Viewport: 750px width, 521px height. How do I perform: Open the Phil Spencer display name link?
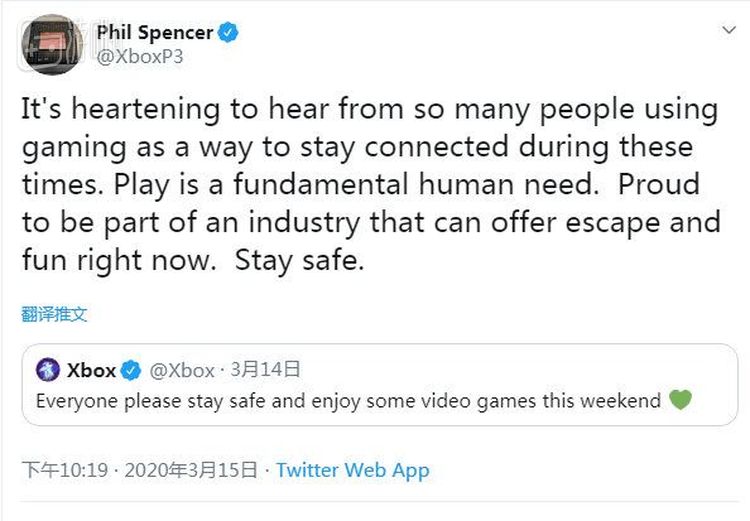[x=154, y=33]
